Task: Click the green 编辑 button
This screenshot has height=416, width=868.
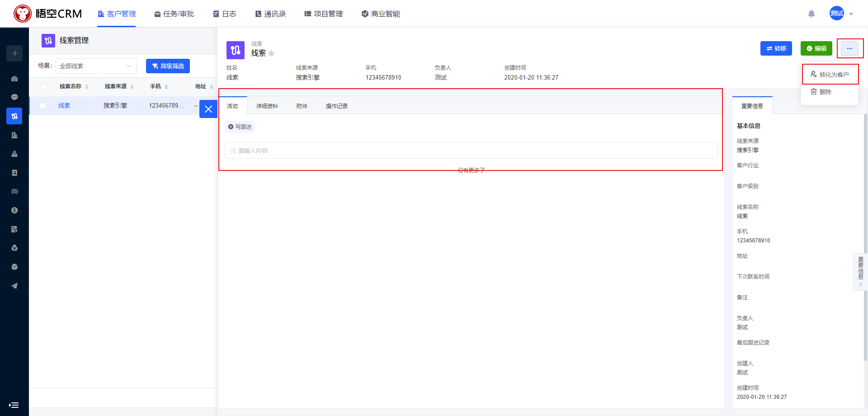Action: [x=816, y=48]
